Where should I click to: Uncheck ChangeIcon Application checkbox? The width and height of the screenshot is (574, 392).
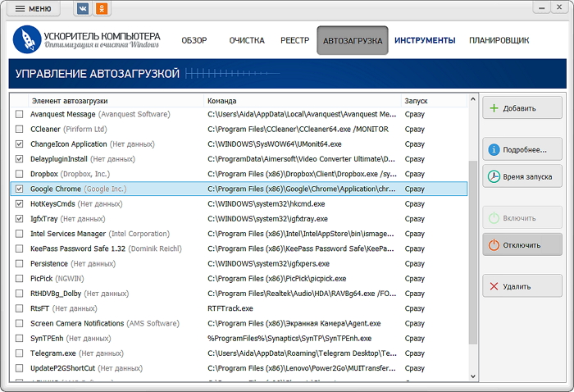[x=19, y=144]
